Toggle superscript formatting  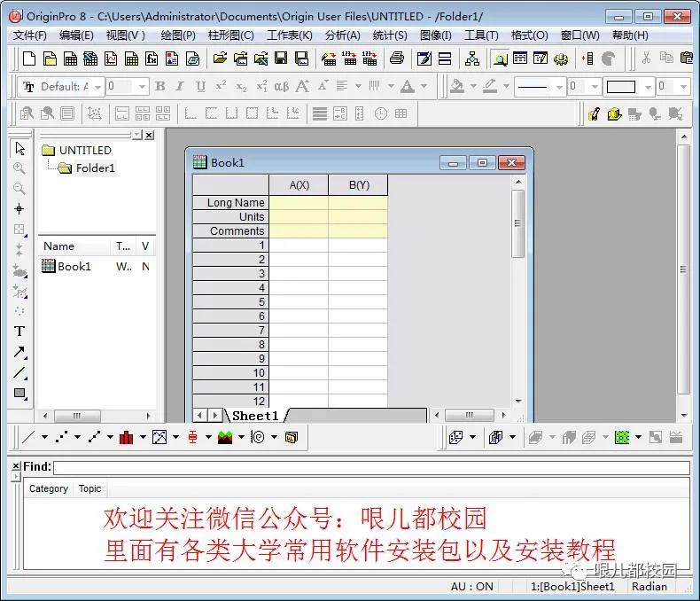(x=221, y=85)
